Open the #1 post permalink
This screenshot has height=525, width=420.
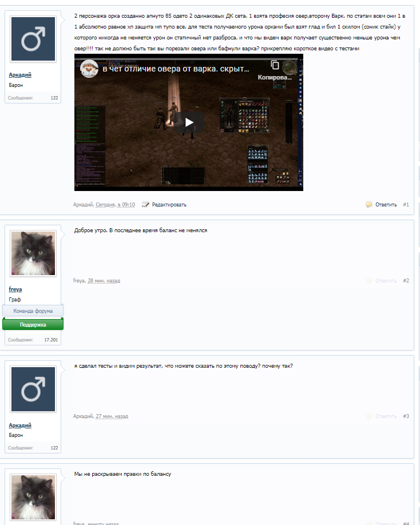[x=406, y=205]
